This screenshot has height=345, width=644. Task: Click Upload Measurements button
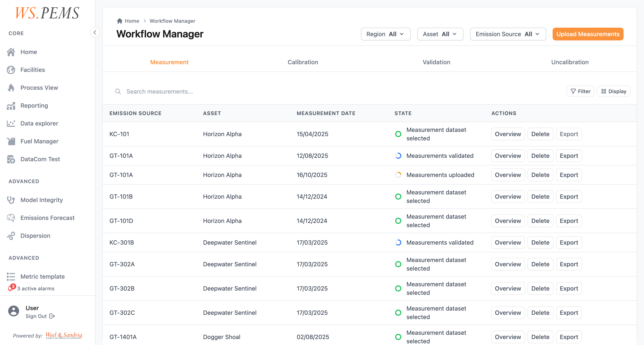point(588,34)
